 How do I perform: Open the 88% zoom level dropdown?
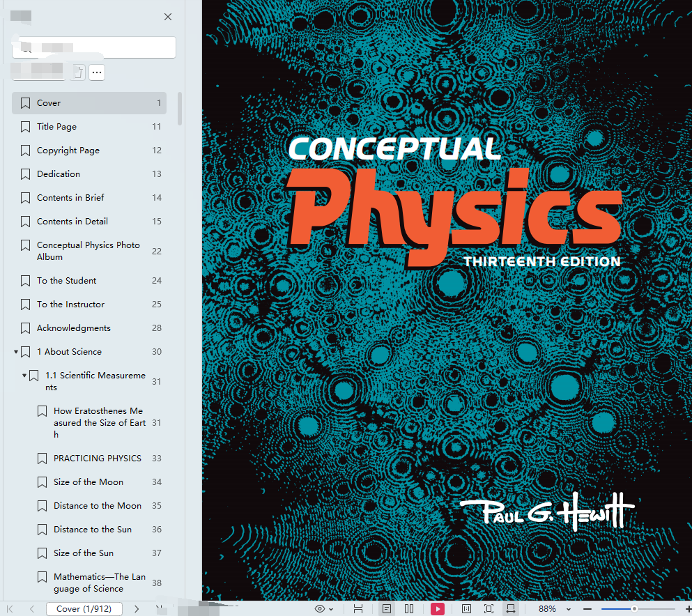click(569, 610)
